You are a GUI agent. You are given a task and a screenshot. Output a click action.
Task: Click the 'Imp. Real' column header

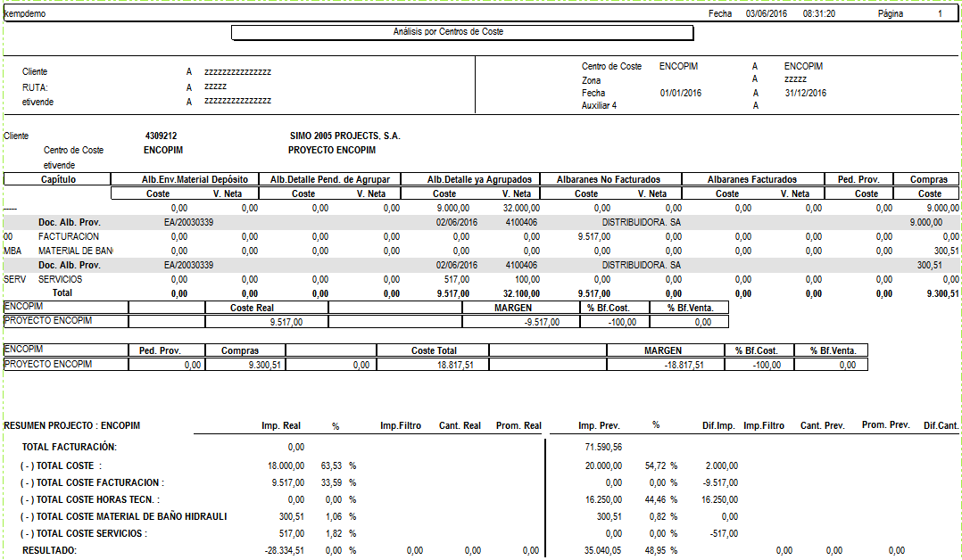(x=281, y=425)
